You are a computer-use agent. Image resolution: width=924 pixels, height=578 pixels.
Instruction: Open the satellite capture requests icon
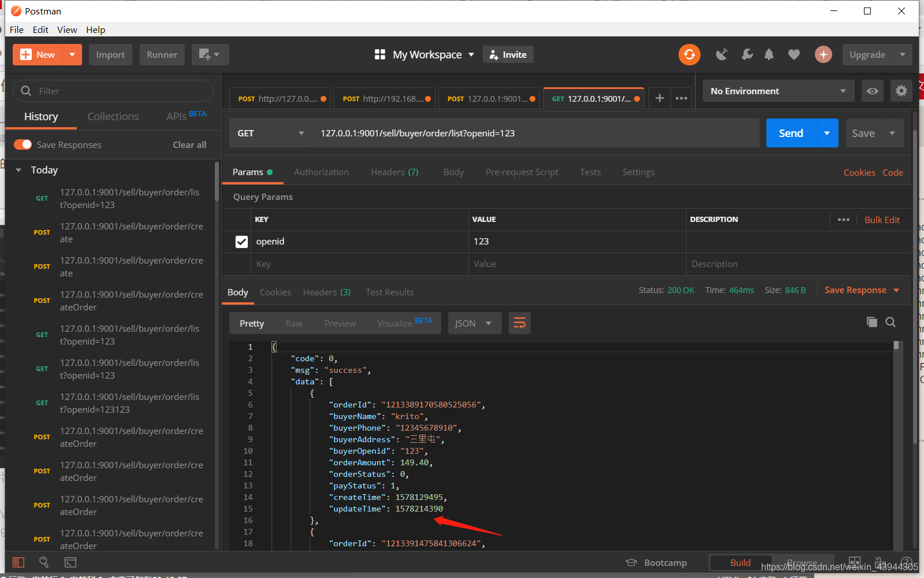[x=722, y=54]
